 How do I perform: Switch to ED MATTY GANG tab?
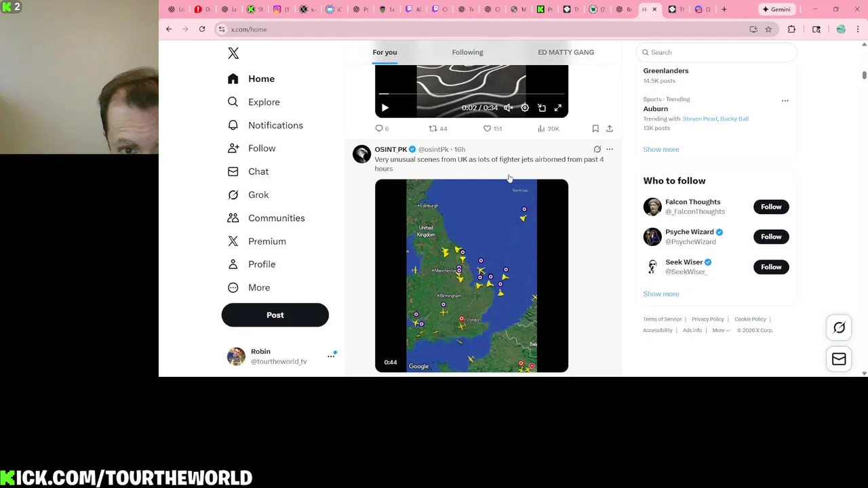point(566,52)
